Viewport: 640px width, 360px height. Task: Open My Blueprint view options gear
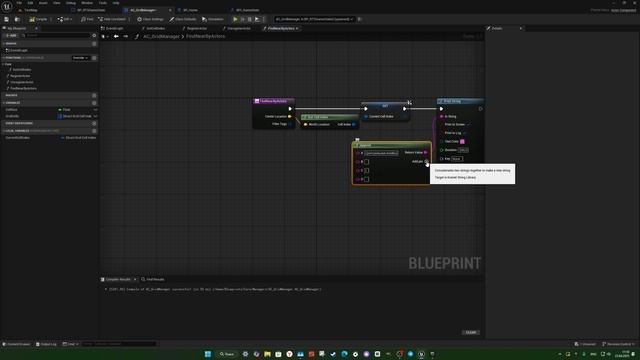[94, 36]
